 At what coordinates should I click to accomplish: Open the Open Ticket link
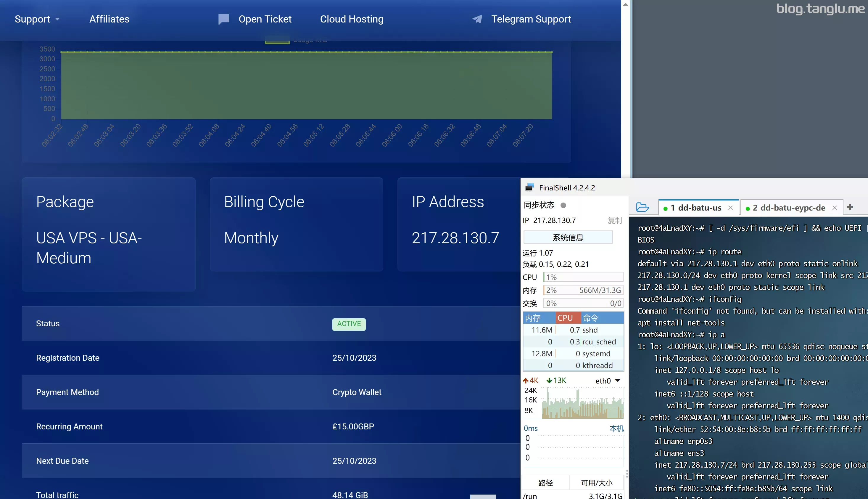265,19
